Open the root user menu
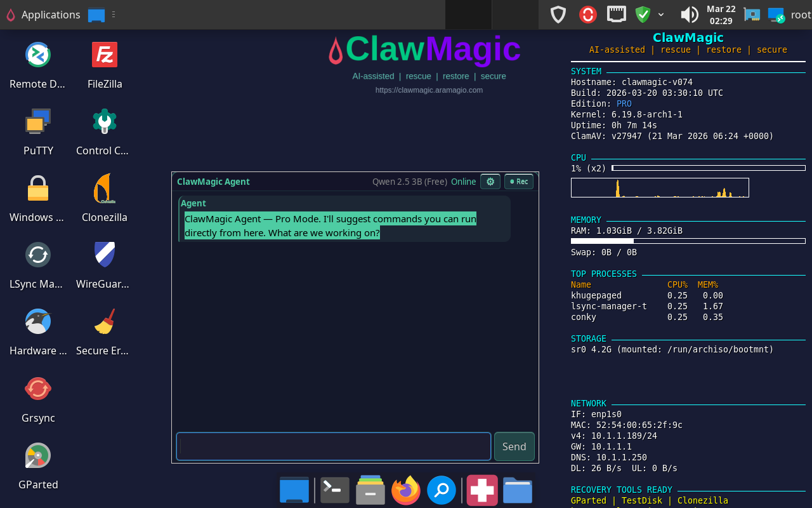The image size is (812, 508). [801, 15]
